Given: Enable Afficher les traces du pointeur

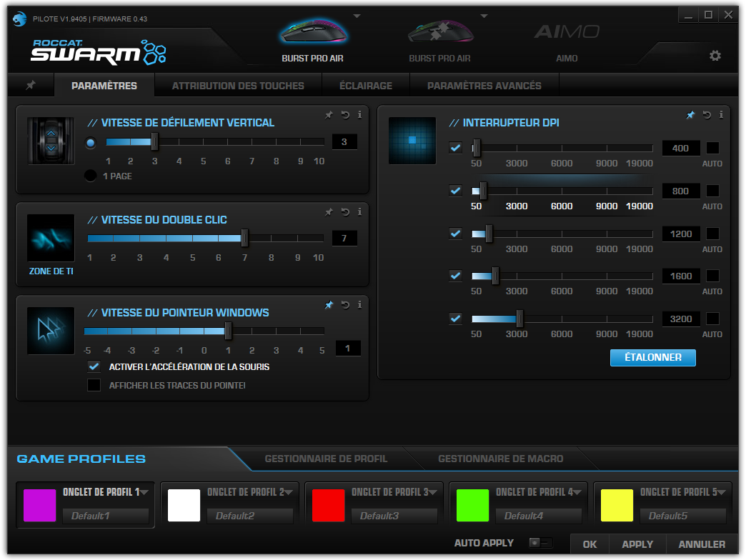Looking at the screenshot, I should pos(94,385).
